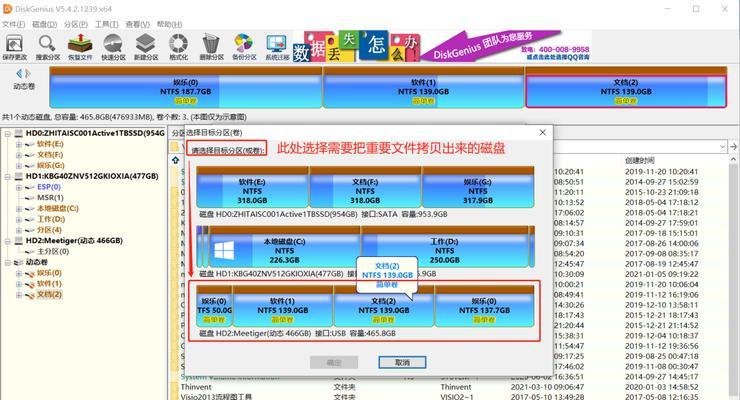Open the 查看(V) menu
Screen dimensions: 740x400
(137, 24)
